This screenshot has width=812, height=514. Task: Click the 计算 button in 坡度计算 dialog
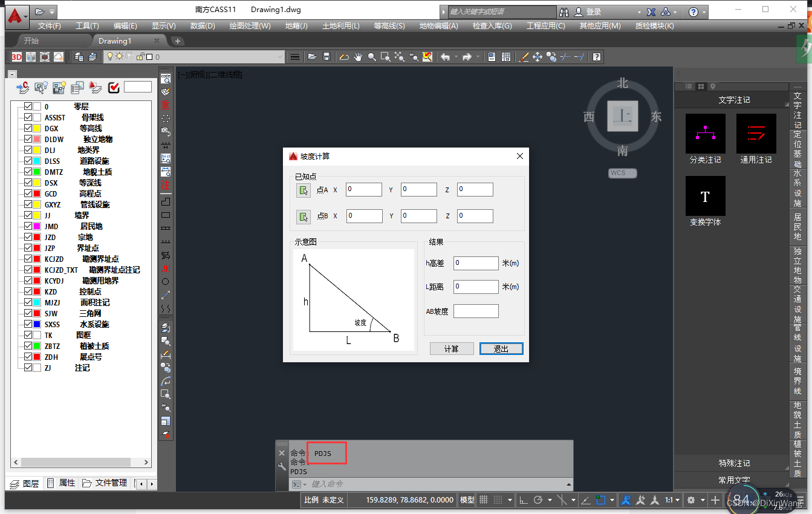(x=451, y=348)
